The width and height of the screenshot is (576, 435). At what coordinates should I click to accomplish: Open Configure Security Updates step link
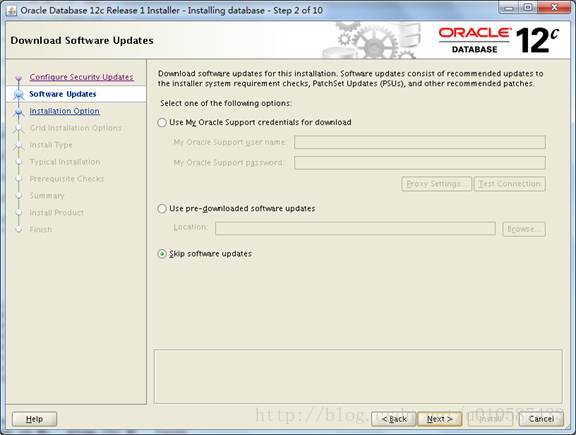tap(82, 77)
